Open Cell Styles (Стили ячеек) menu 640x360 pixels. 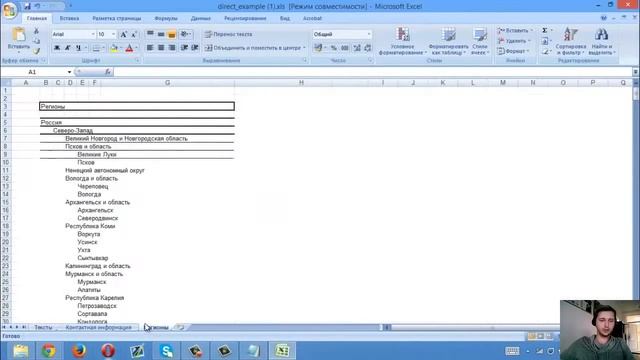(480, 41)
